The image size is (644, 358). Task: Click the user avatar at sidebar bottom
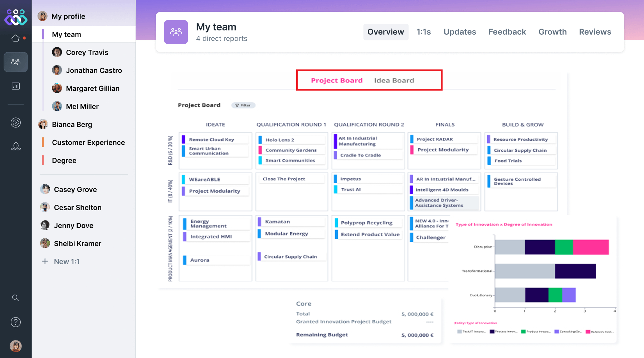pos(16,346)
